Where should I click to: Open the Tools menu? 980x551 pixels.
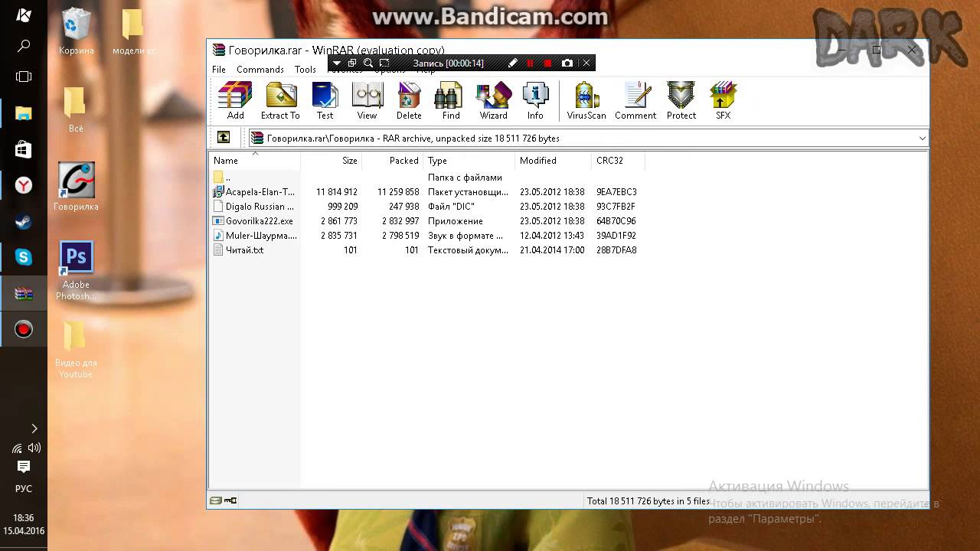[305, 70]
